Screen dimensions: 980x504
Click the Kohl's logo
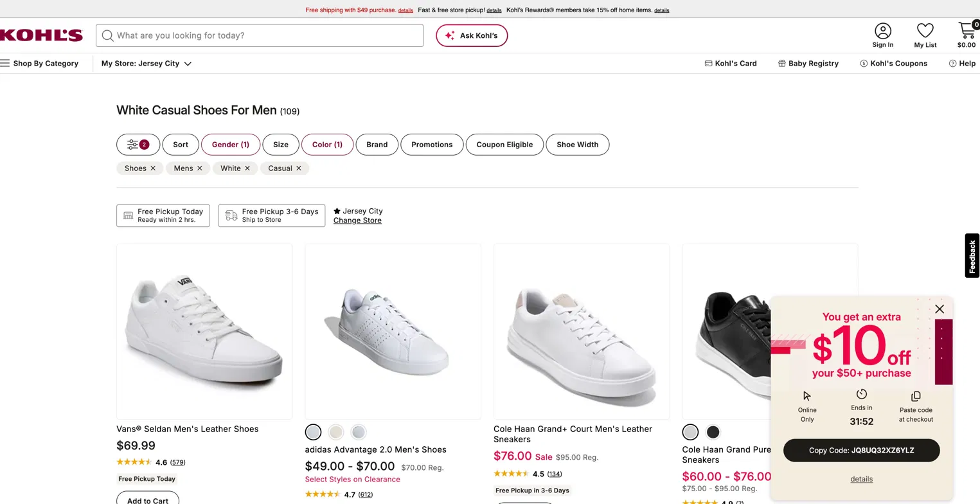click(x=41, y=35)
